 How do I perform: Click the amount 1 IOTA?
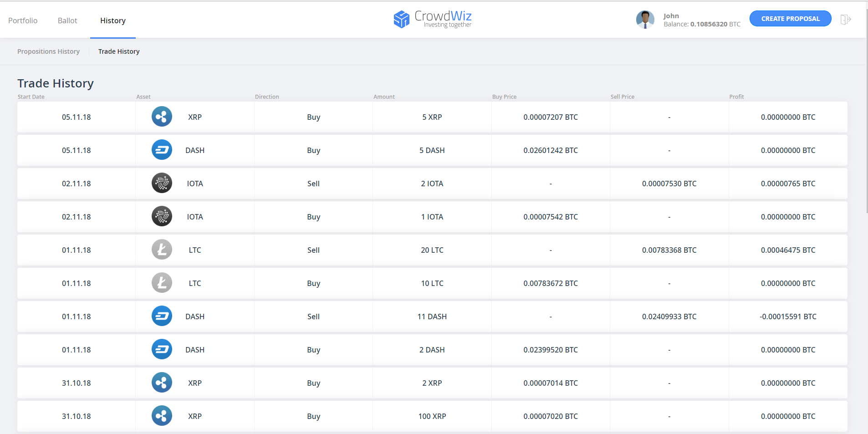coord(432,217)
